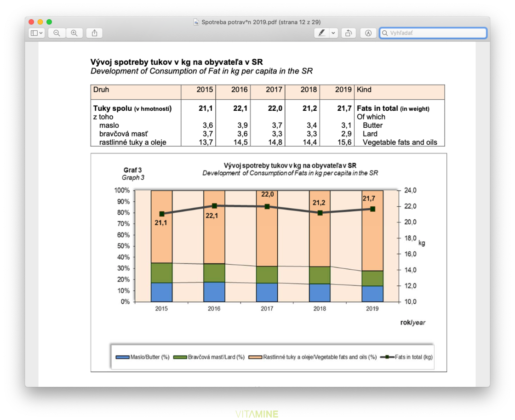Click the 'Graf 3' chart label

[x=133, y=170]
